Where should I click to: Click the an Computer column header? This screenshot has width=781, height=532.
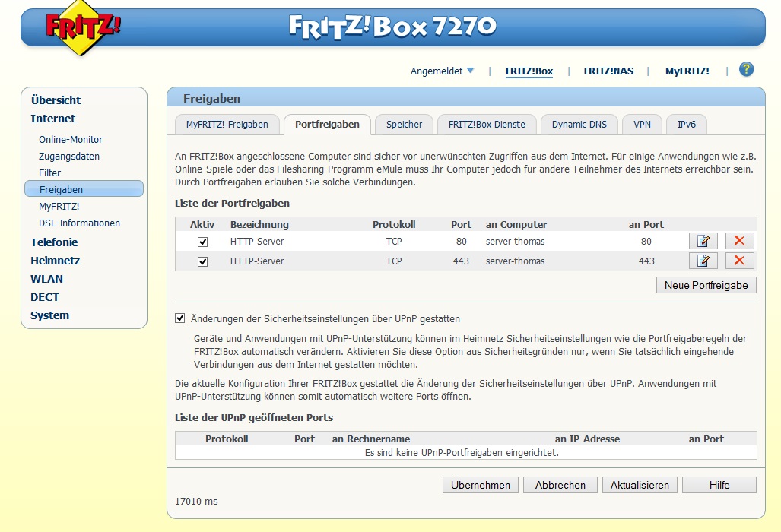[516, 224]
